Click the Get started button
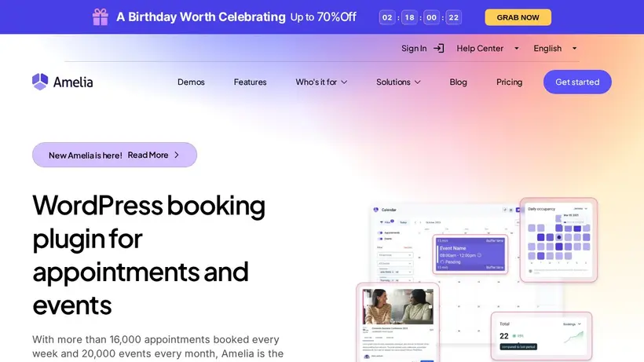The image size is (644, 362). (x=577, y=82)
